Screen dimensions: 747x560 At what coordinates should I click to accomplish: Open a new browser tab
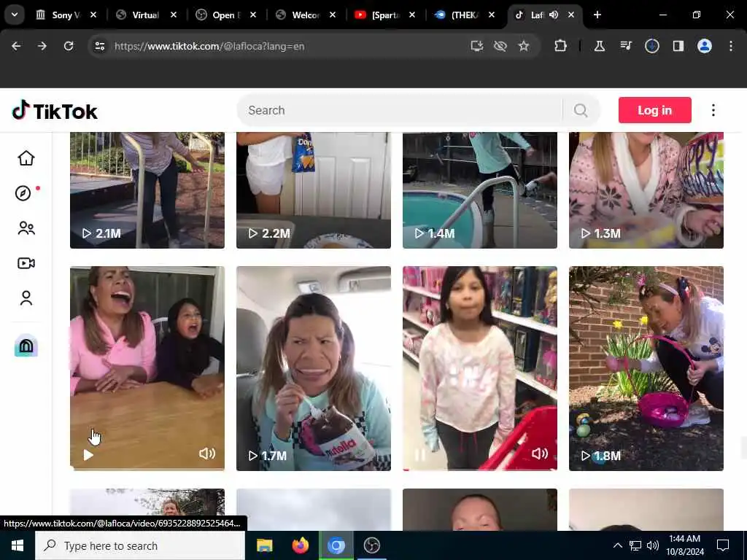pos(597,15)
